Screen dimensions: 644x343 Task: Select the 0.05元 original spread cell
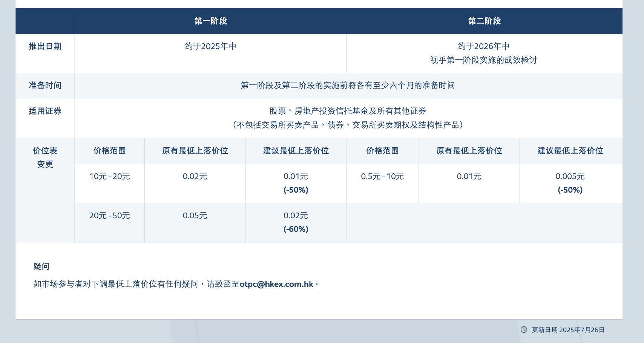coord(195,216)
